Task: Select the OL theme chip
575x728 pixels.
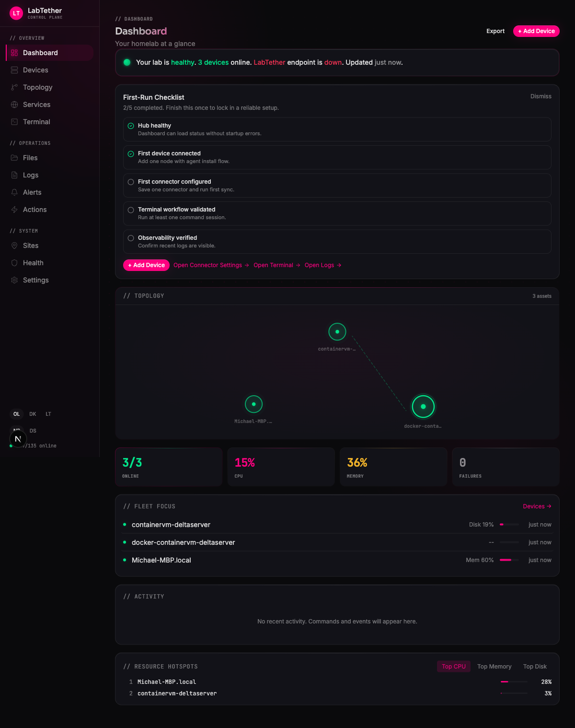Action: point(17,414)
